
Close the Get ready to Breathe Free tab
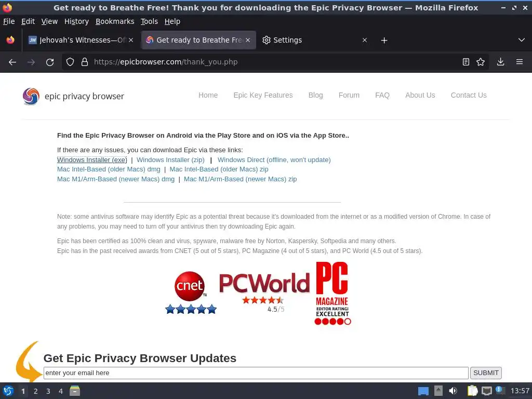pyautogui.click(x=248, y=40)
